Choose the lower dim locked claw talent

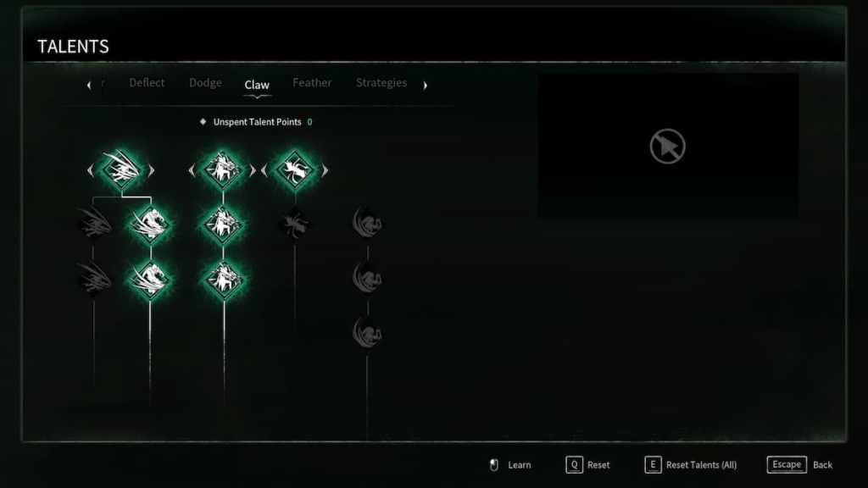(x=95, y=278)
